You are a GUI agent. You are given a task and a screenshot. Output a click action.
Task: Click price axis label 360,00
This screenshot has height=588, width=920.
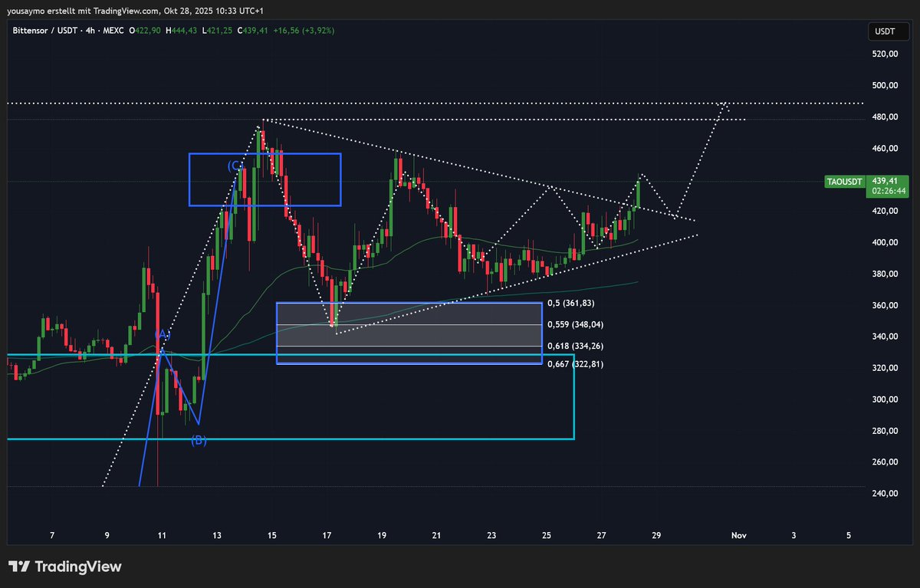884,305
